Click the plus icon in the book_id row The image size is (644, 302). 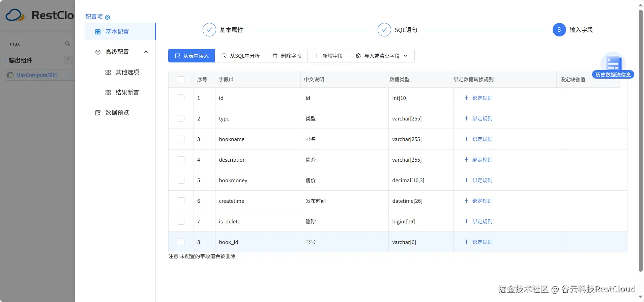coord(466,242)
